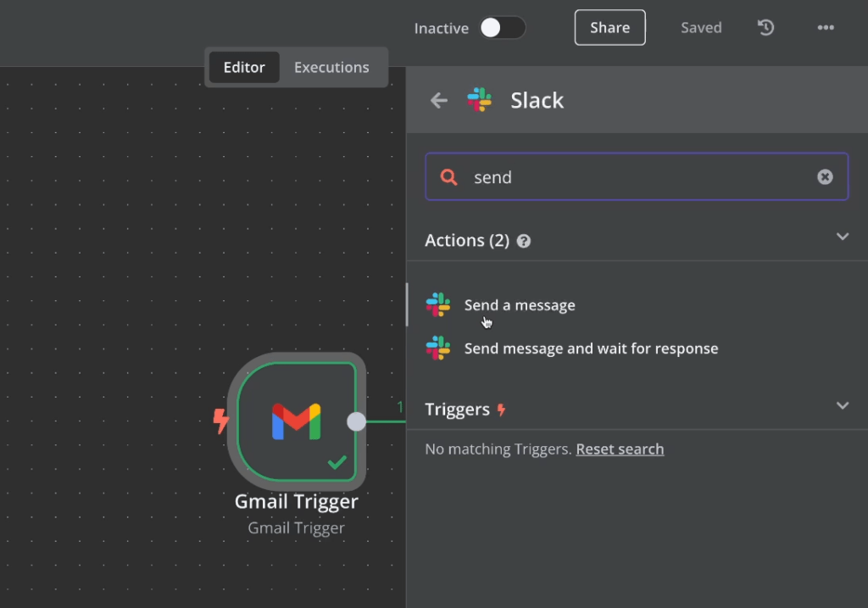Click the Reset search link
Screen dimensions: 868x608
620,449
